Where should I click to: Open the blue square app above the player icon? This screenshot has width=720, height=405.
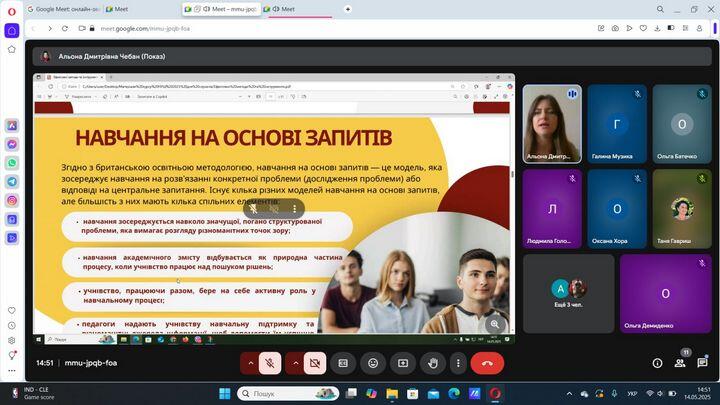coord(12,219)
